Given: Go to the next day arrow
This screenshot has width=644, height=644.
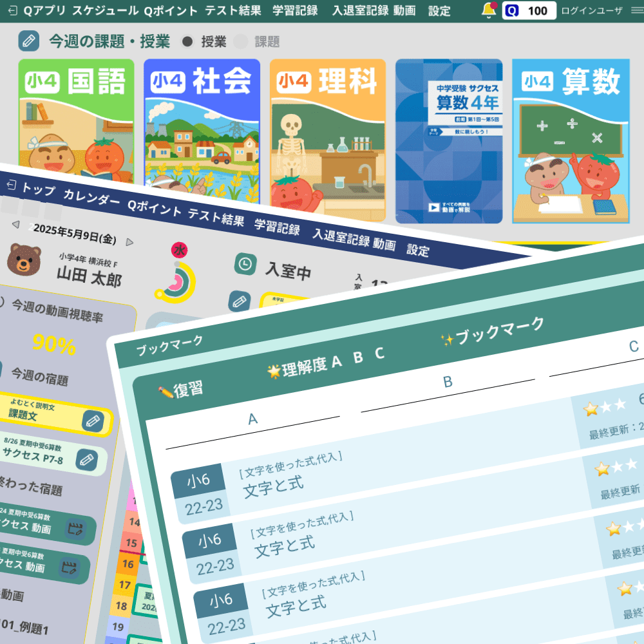Looking at the screenshot, I should 129,242.
